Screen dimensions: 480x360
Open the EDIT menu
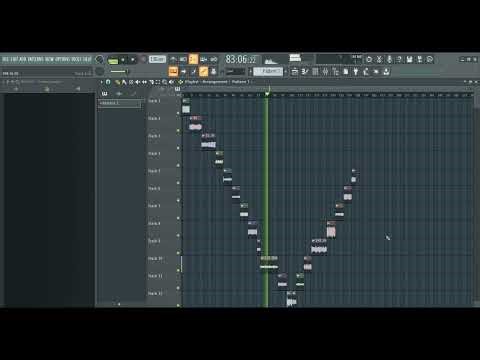click(x=14, y=59)
